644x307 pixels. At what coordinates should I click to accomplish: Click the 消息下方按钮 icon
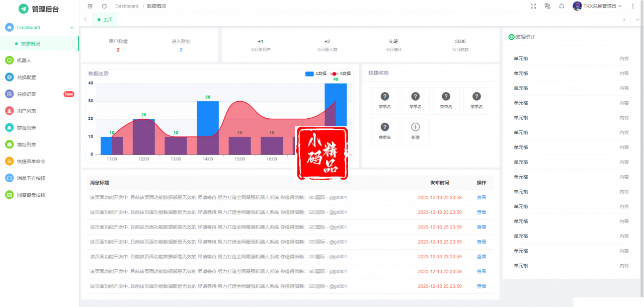tap(9, 178)
